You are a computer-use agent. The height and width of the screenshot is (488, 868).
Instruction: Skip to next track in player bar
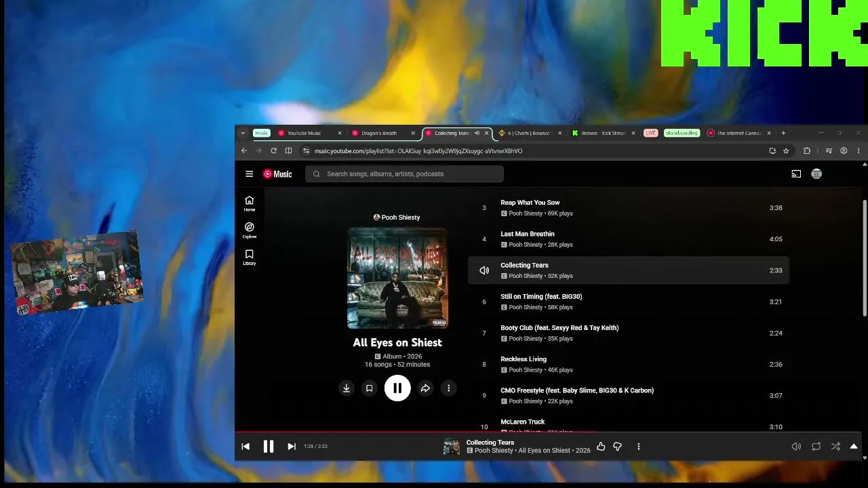click(x=292, y=447)
